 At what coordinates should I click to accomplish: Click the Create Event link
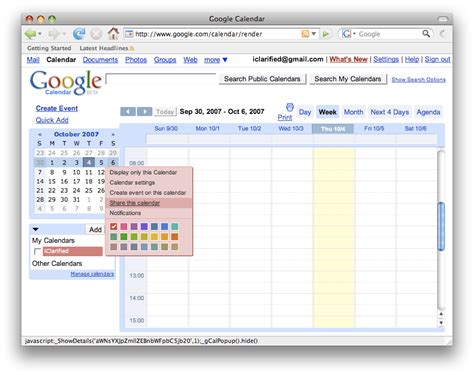pos(57,108)
